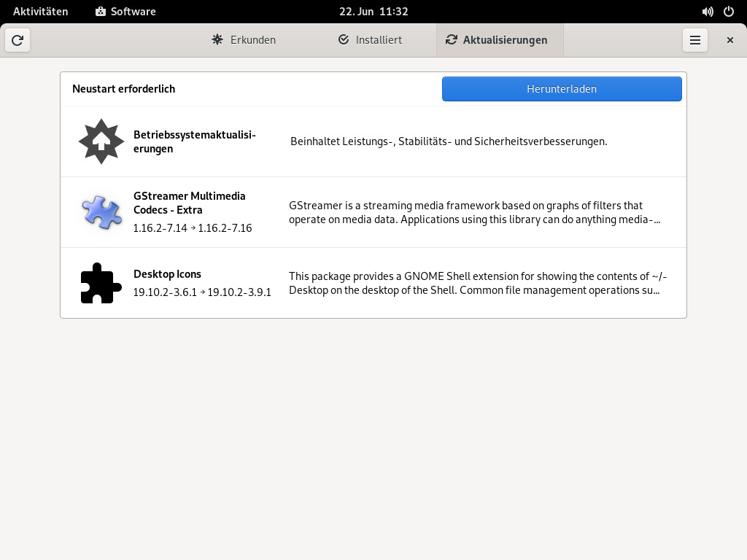Open the system volume indicator
Image resolution: width=747 pixels, height=560 pixels.
coord(708,12)
